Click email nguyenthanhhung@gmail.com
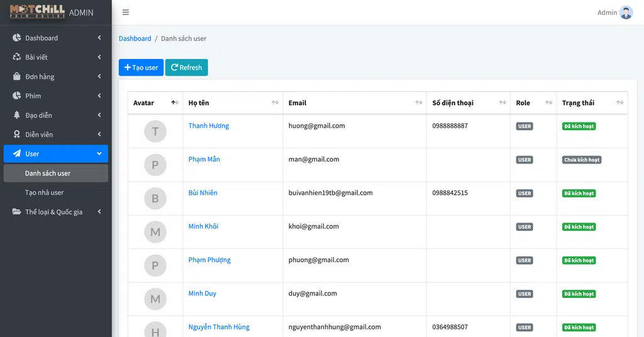644x337 pixels. click(x=335, y=327)
